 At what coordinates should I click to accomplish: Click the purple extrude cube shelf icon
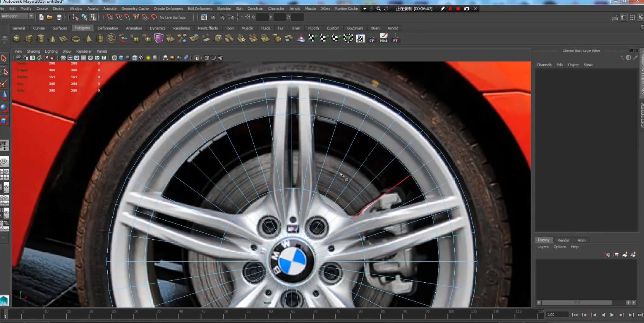point(159,38)
